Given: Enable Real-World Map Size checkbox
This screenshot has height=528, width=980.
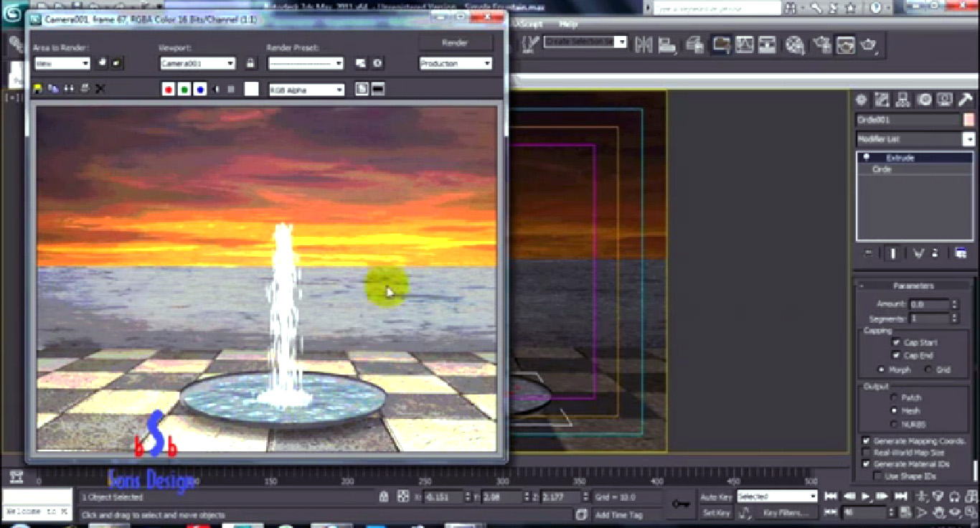Looking at the screenshot, I should click(866, 453).
